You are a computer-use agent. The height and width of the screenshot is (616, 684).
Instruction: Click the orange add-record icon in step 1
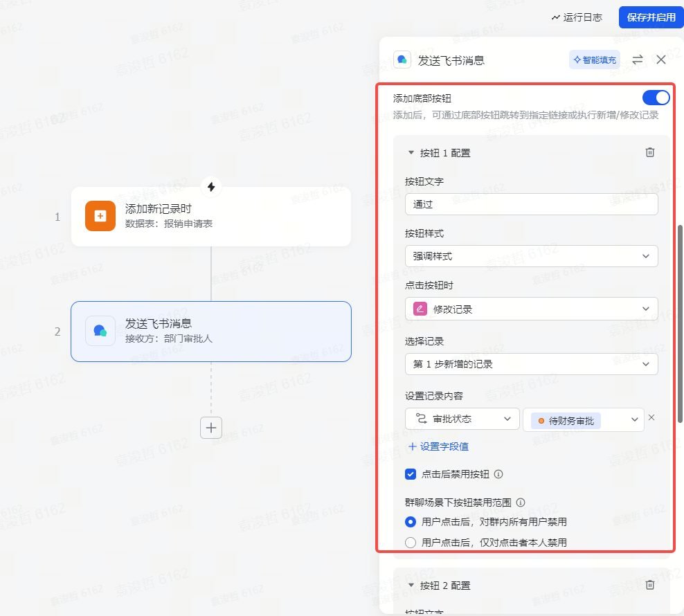point(100,215)
